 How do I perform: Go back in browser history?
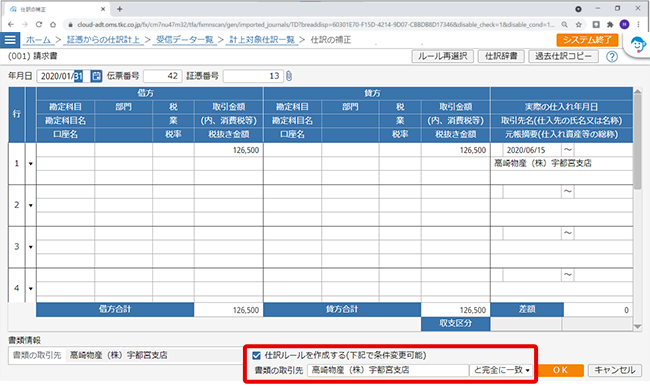11,24
